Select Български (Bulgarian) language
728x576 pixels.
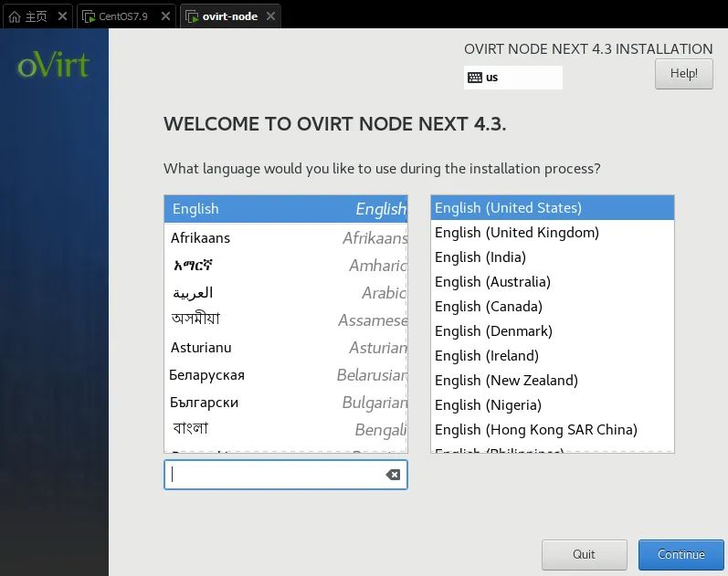(286, 402)
